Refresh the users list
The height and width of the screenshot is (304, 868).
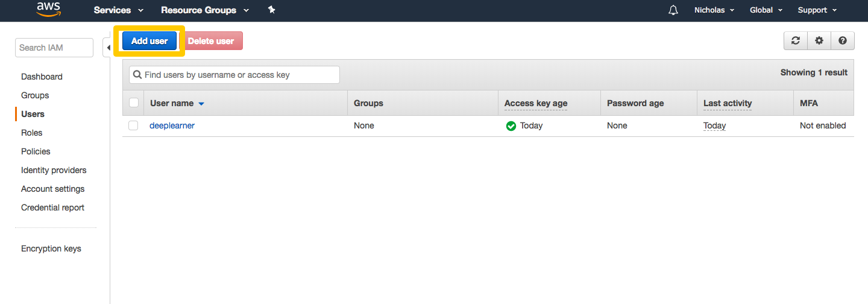(x=796, y=40)
